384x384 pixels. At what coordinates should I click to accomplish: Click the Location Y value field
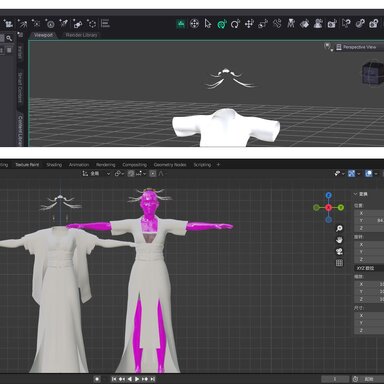[369, 221]
